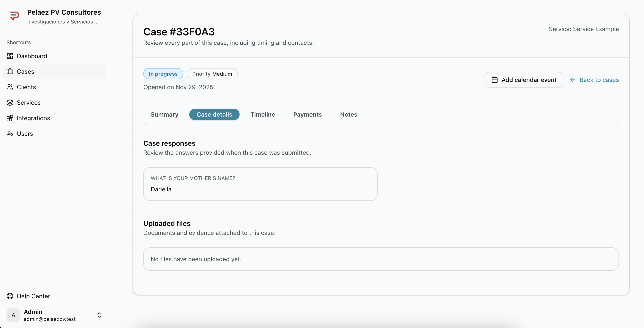Click the Priority Medium badge
Viewport: 644px width, 328px height.
[x=212, y=74]
